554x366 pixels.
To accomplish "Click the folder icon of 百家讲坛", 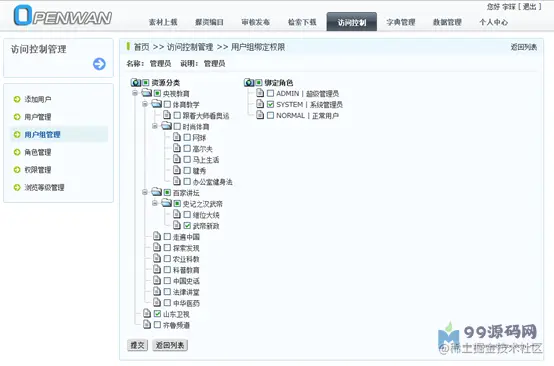I will pos(157,192).
